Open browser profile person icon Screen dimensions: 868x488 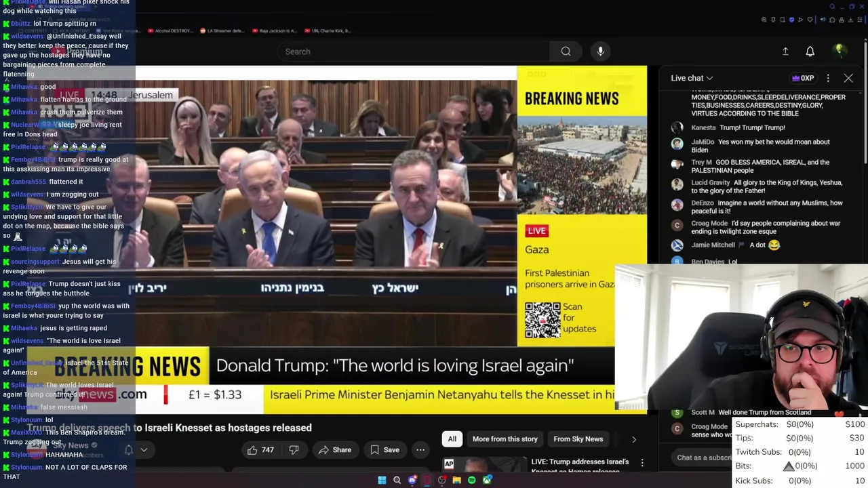pyautogui.click(x=842, y=20)
